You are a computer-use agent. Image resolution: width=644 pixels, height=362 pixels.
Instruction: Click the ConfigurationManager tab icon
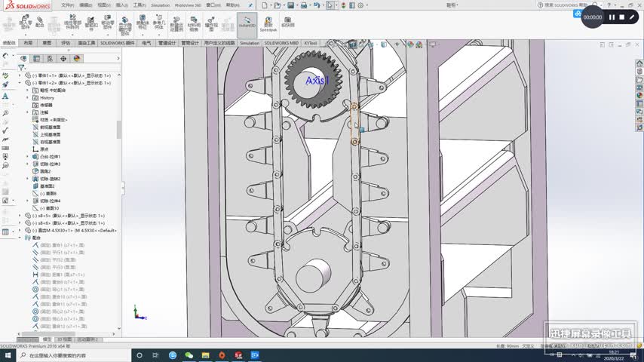tap(49, 58)
